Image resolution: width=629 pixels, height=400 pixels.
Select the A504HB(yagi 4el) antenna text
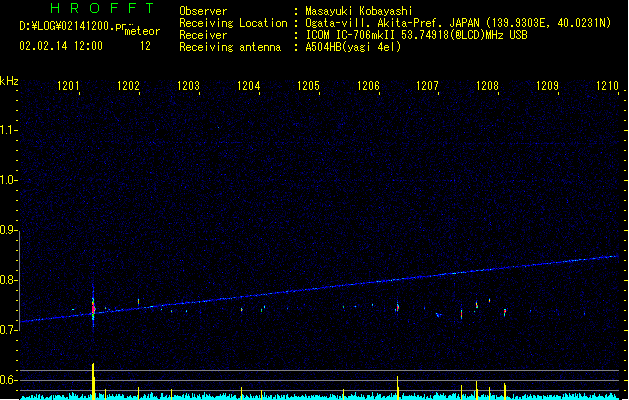pos(353,47)
